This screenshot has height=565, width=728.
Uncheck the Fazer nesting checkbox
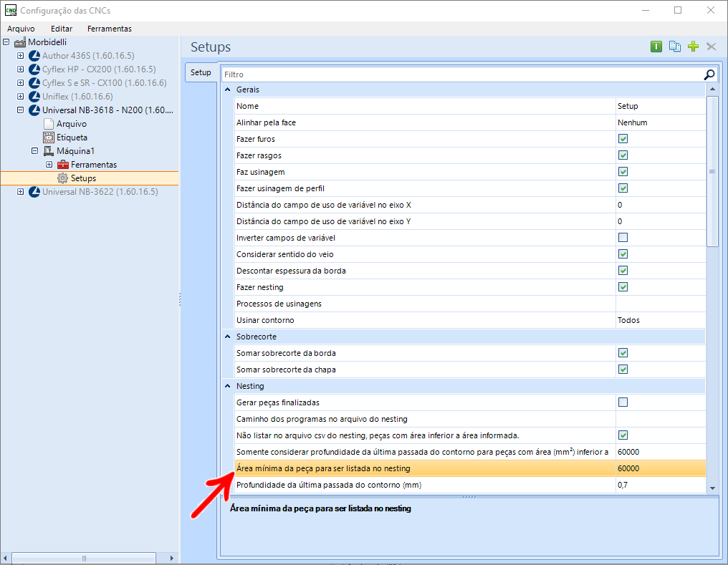tap(623, 287)
